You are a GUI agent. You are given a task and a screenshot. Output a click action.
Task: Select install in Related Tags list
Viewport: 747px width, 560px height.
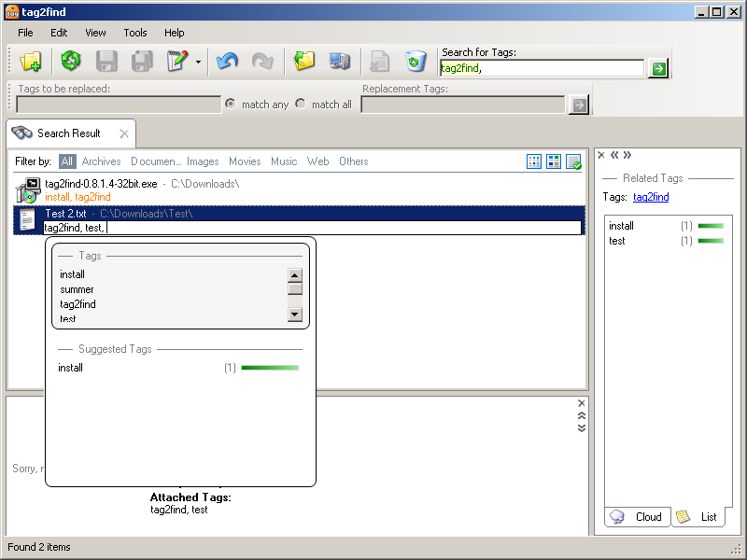click(x=621, y=226)
